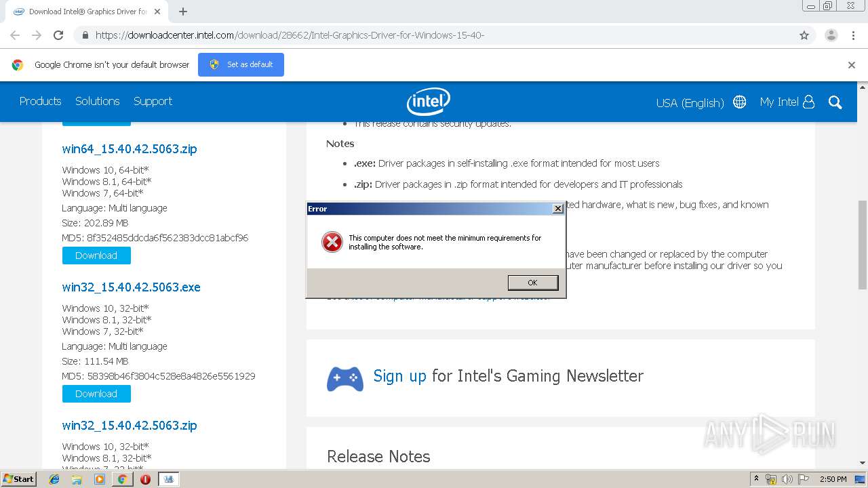
Task: Click the My Intel user icon
Action: click(808, 102)
